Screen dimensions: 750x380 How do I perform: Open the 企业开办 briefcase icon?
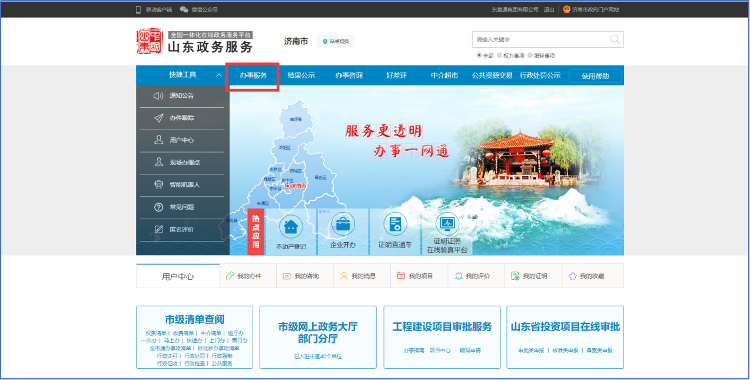point(343,224)
